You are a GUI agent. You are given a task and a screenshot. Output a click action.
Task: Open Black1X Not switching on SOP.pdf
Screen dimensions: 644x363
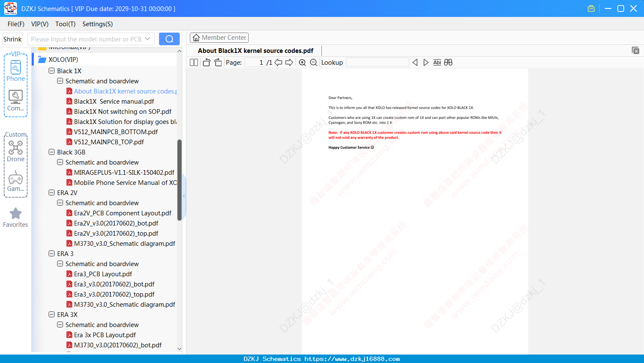click(123, 112)
